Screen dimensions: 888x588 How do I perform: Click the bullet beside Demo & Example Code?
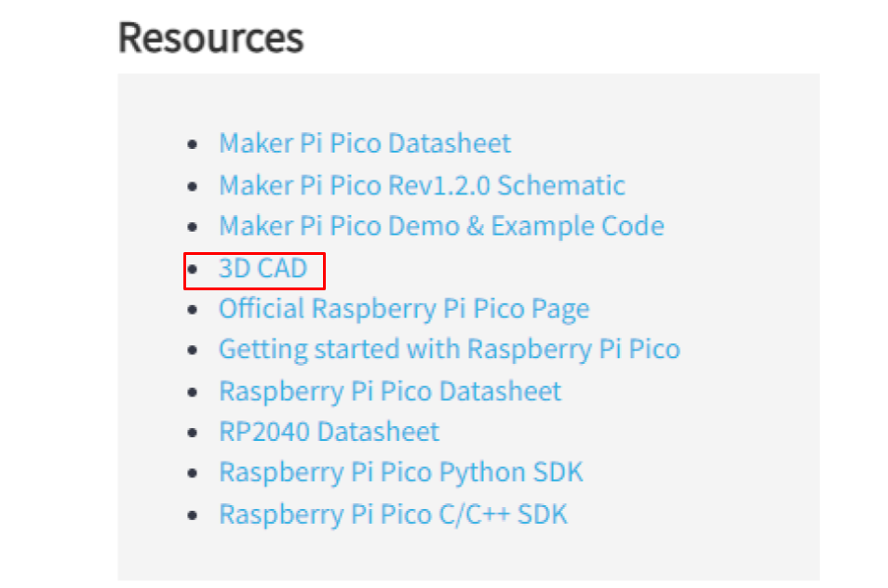(193, 227)
